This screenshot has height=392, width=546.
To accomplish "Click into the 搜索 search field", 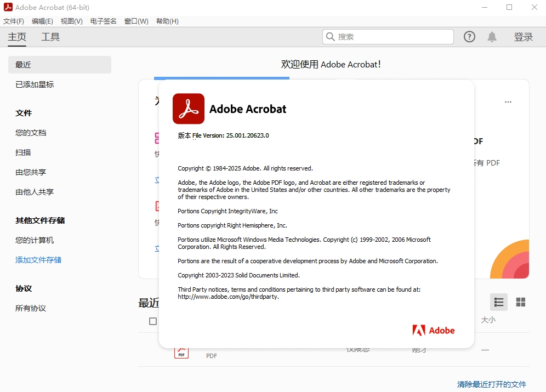I will click(x=388, y=37).
